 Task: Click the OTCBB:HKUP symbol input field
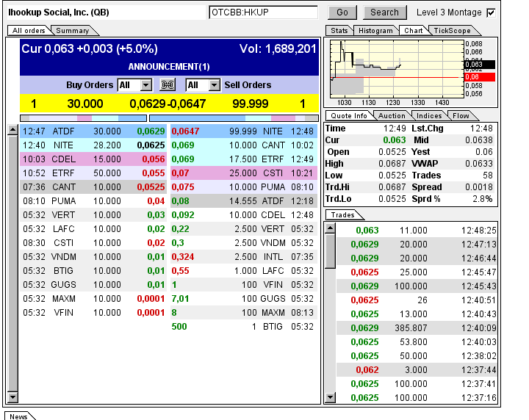262,12
